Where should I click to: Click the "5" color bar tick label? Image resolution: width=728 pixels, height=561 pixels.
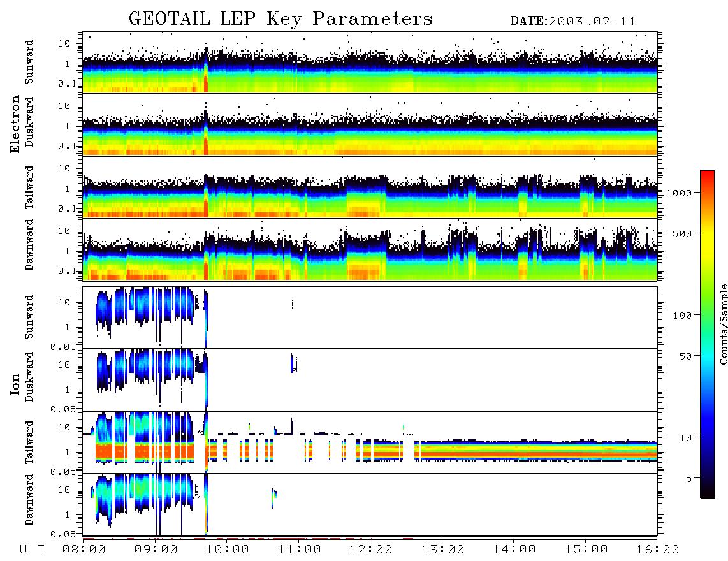coord(688,478)
